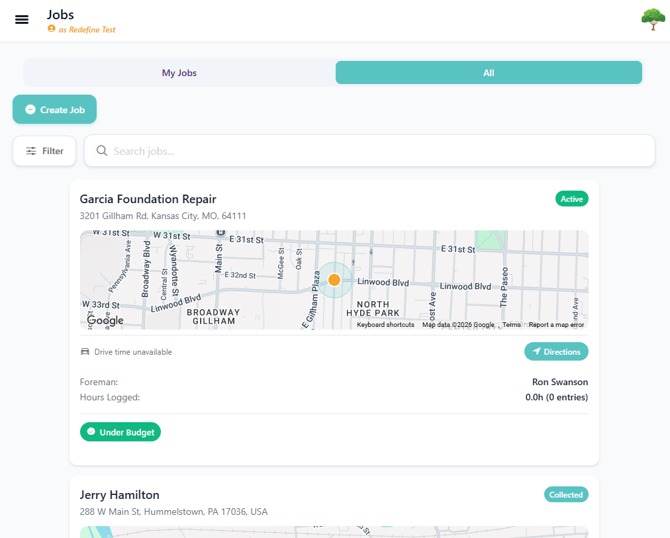The image size is (670, 538).
Task: Open Directions for Garcia Foundation Repair
Action: coord(556,352)
